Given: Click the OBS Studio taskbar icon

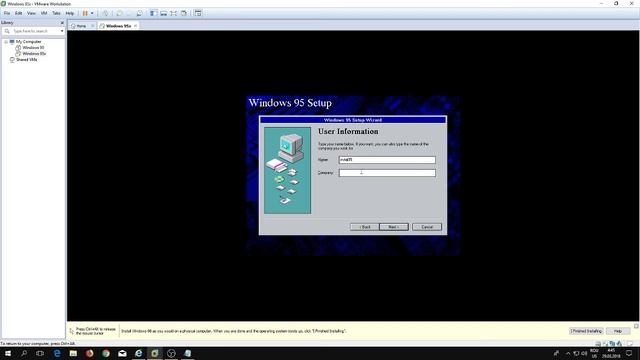Looking at the screenshot, I should 171,353.
